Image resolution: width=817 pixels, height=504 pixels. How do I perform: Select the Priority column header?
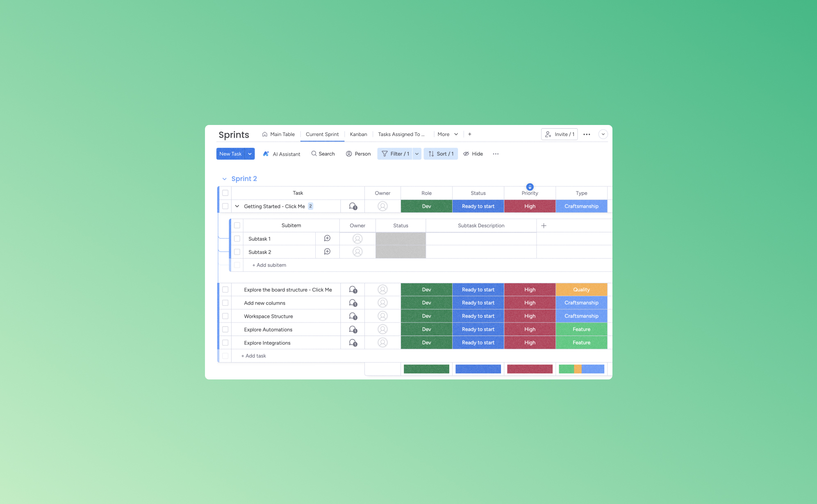pyautogui.click(x=529, y=193)
